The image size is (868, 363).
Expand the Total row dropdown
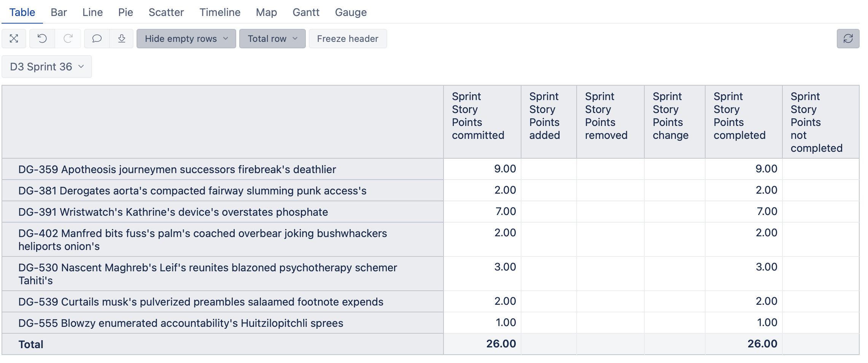(x=272, y=38)
